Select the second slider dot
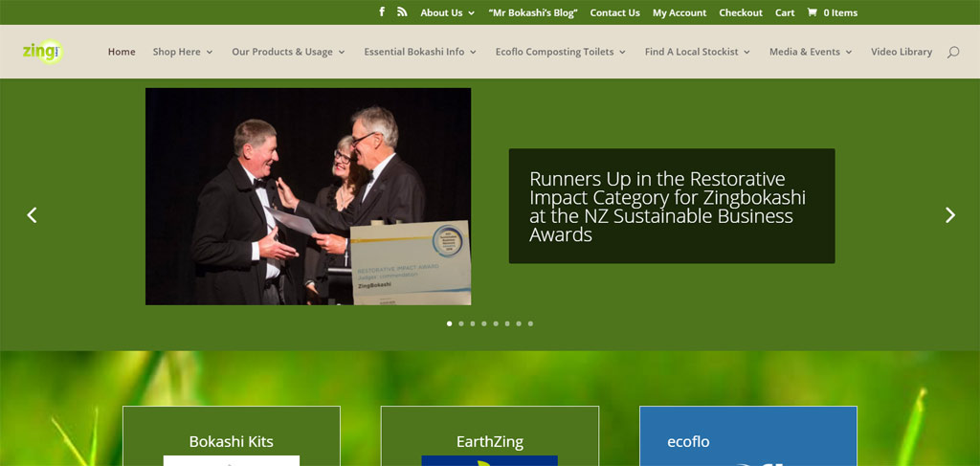 pos(461,323)
